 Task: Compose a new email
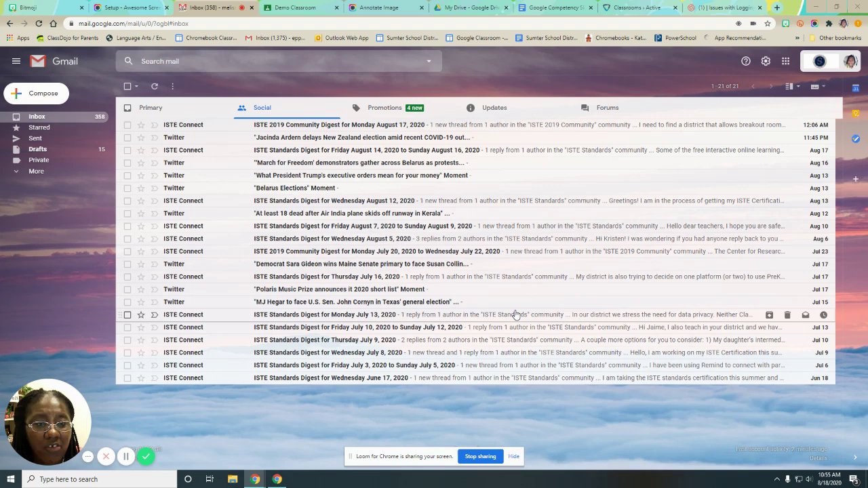(x=35, y=94)
